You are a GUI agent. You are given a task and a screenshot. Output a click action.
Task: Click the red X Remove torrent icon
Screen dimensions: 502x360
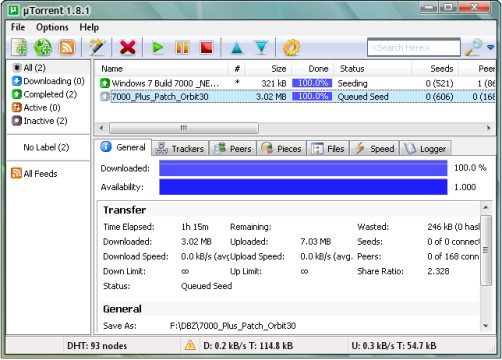click(x=127, y=47)
